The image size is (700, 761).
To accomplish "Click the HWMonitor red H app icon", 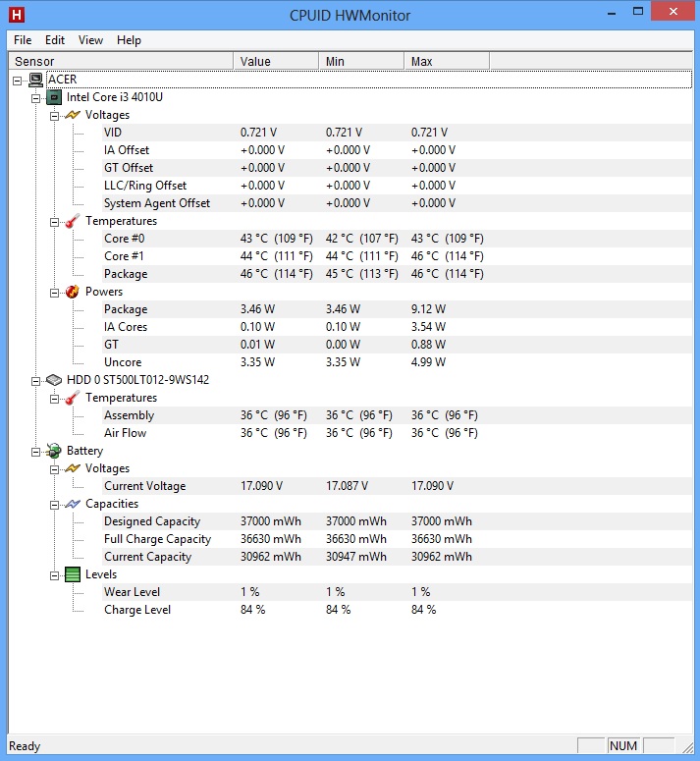I will (17, 15).
